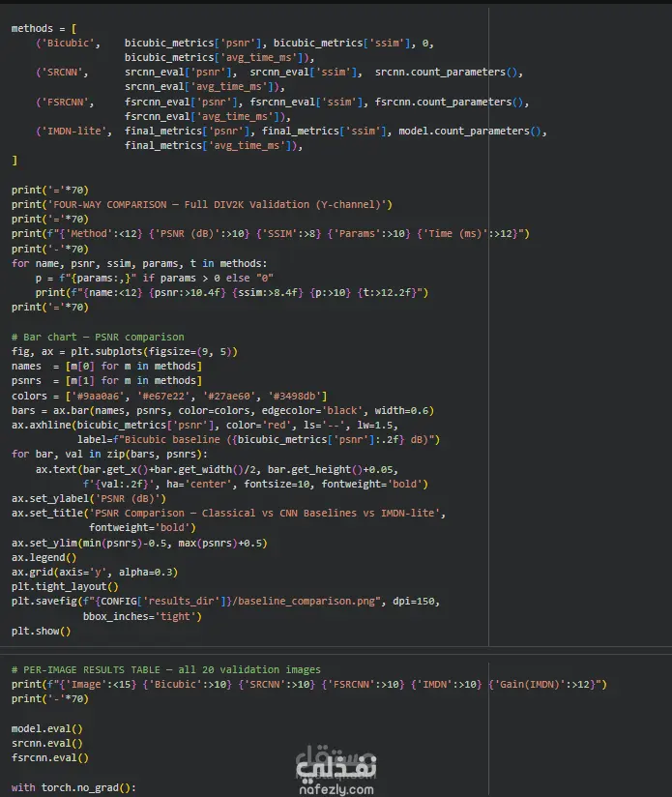Click the ax.set_title 'PSNR Comparison' line

(228, 514)
